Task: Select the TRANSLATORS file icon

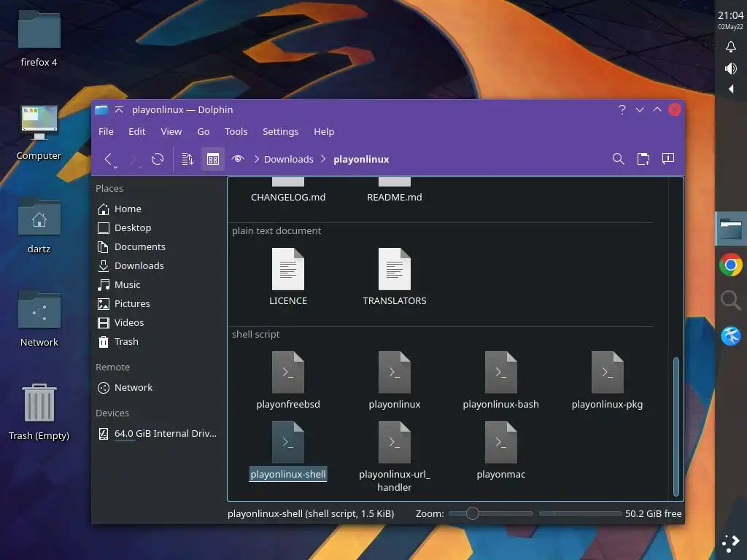Action: (395, 269)
